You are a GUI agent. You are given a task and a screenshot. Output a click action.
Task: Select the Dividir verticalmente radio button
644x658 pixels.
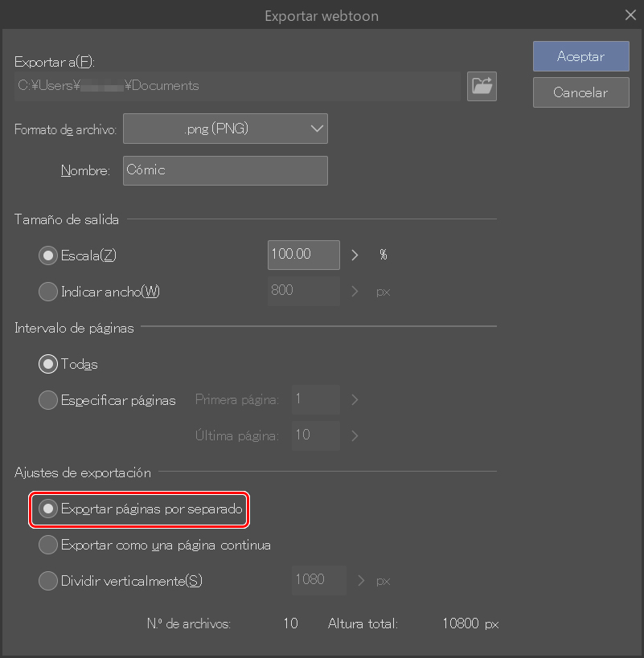coord(48,581)
